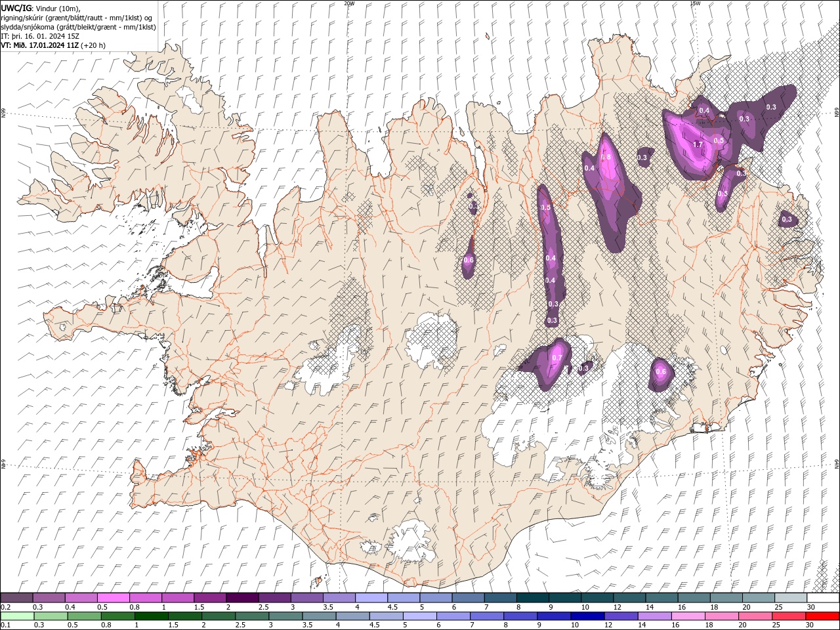Click the 'slydda/snjókoma (grátt/bleikt/grænt - mm/1klst)' line
Viewport: 840px width, 630px height.
pyautogui.click(x=79, y=27)
